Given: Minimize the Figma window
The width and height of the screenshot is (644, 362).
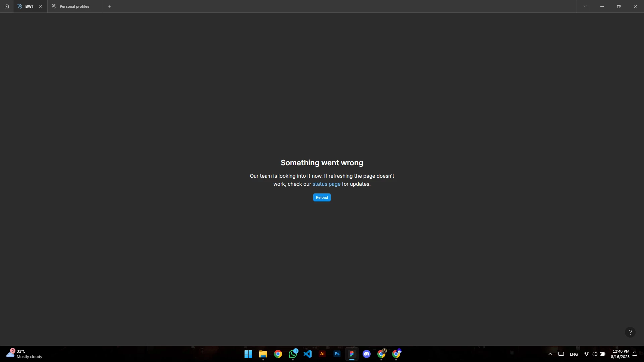Looking at the screenshot, I should pyautogui.click(x=602, y=6).
